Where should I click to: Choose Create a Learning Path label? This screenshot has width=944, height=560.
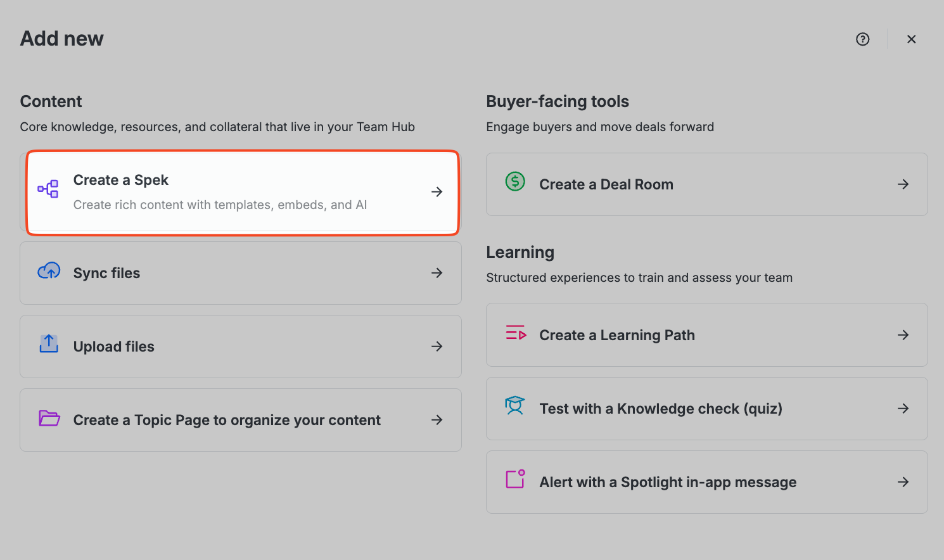[x=617, y=335]
